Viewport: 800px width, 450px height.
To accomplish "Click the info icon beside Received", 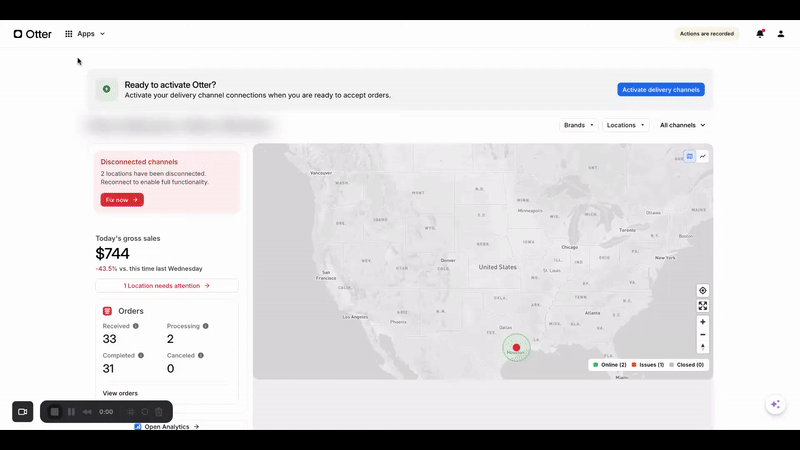I will click(136, 326).
